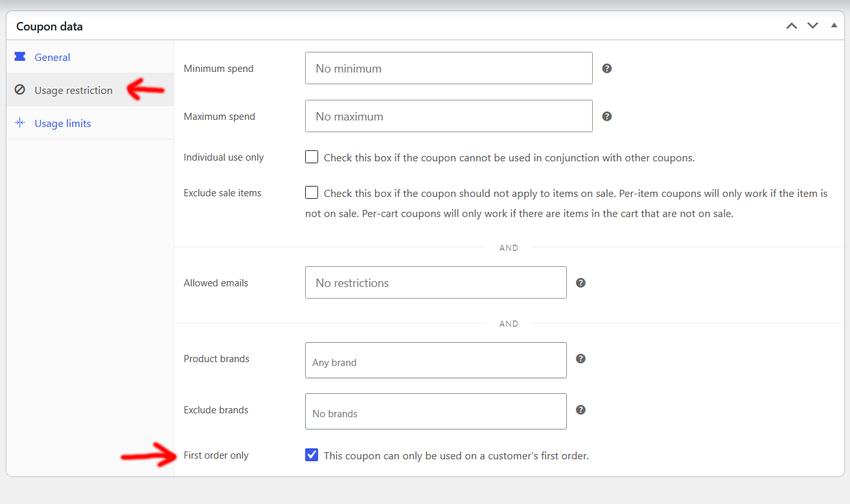Collapse the Coupon data panel
Viewport: 850px width, 504px height.
(x=834, y=26)
